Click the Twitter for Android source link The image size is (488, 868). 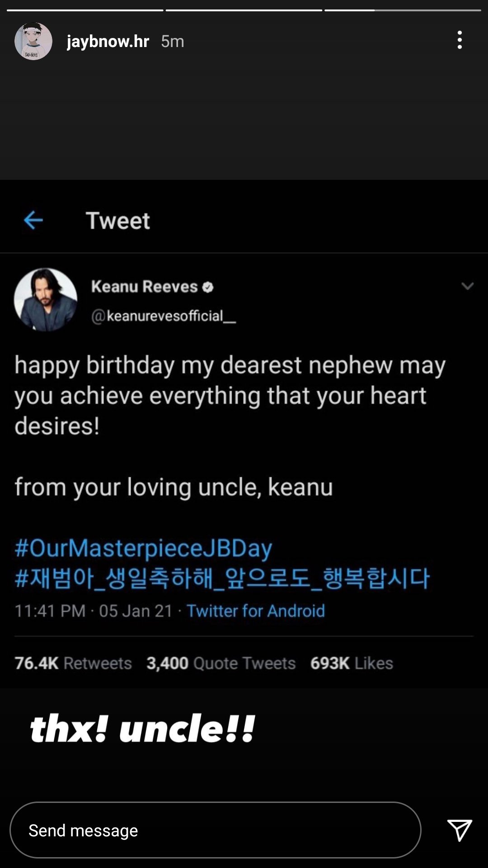click(x=256, y=611)
